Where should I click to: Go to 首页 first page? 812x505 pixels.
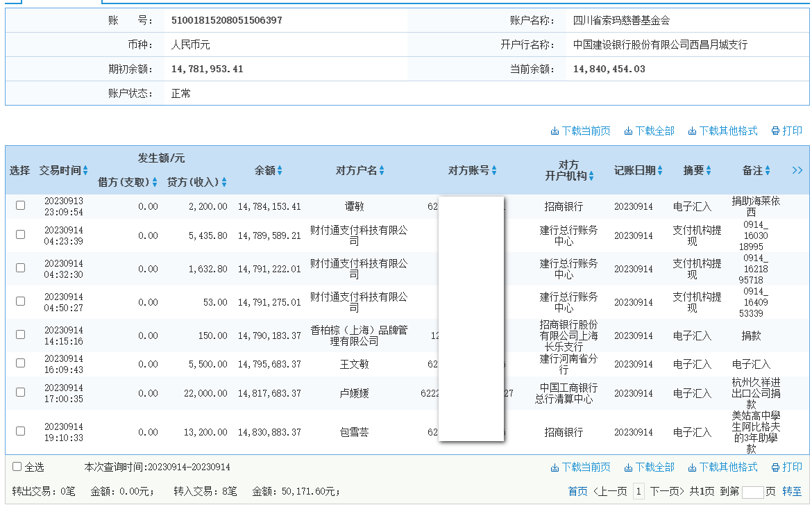pyautogui.click(x=577, y=492)
